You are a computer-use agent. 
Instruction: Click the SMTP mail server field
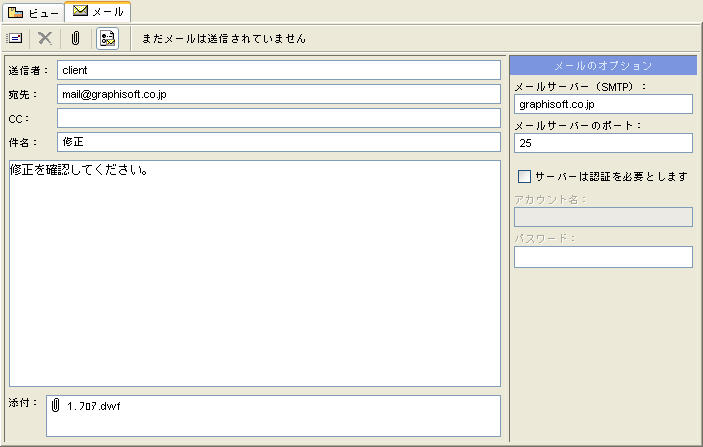pos(603,104)
